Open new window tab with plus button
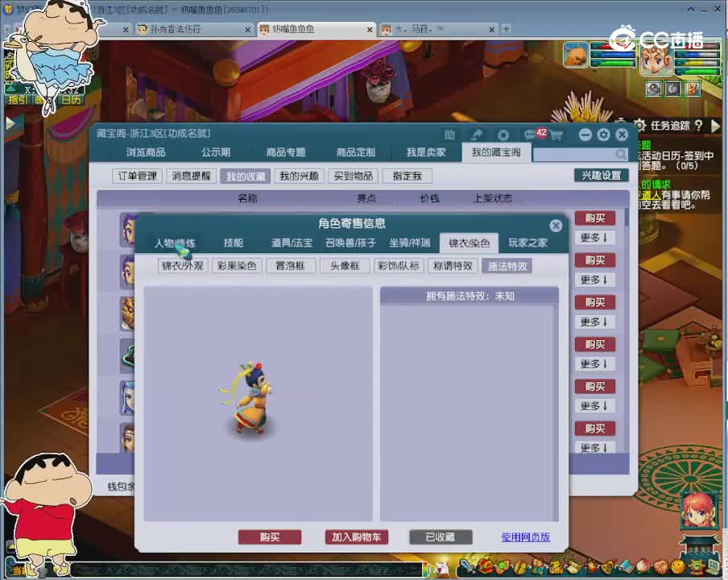 tap(506, 29)
